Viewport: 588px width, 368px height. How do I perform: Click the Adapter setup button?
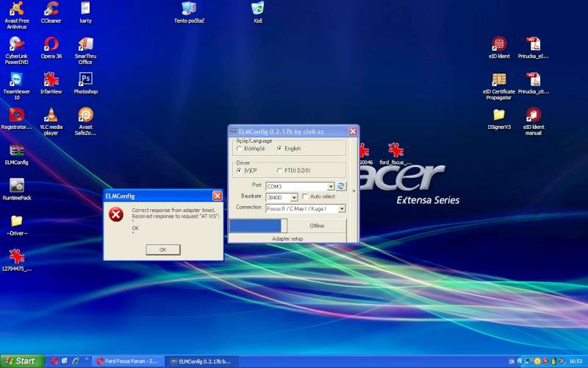coord(287,238)
